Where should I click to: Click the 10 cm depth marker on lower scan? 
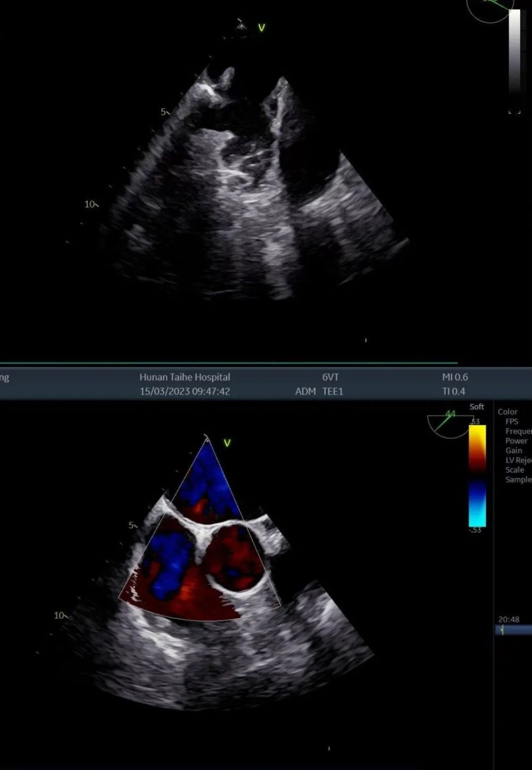pyautogui.click(x=61, y=616)
